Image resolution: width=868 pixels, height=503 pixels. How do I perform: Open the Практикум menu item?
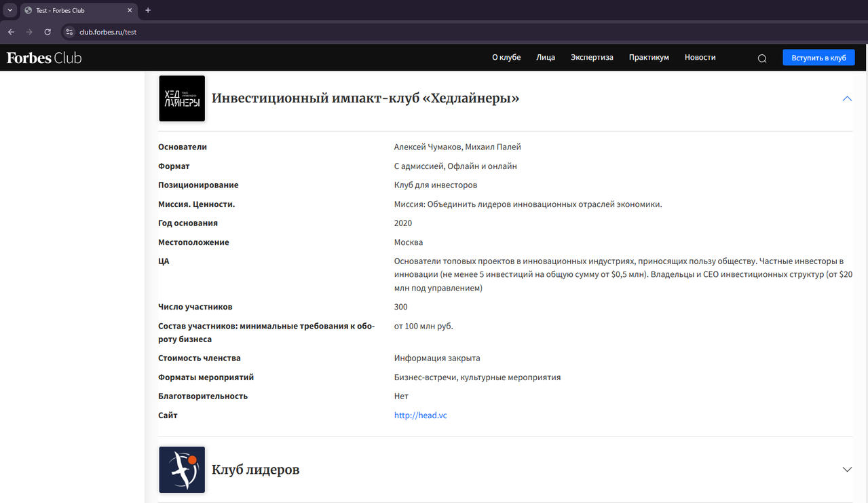[x=649, y=58]
